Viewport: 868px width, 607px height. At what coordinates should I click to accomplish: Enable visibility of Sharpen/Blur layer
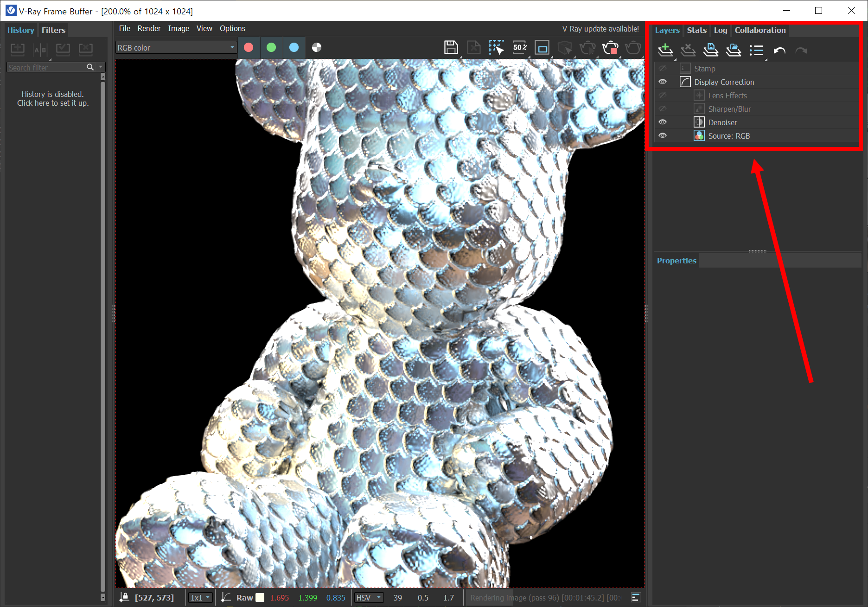click(x=663, y=109)
